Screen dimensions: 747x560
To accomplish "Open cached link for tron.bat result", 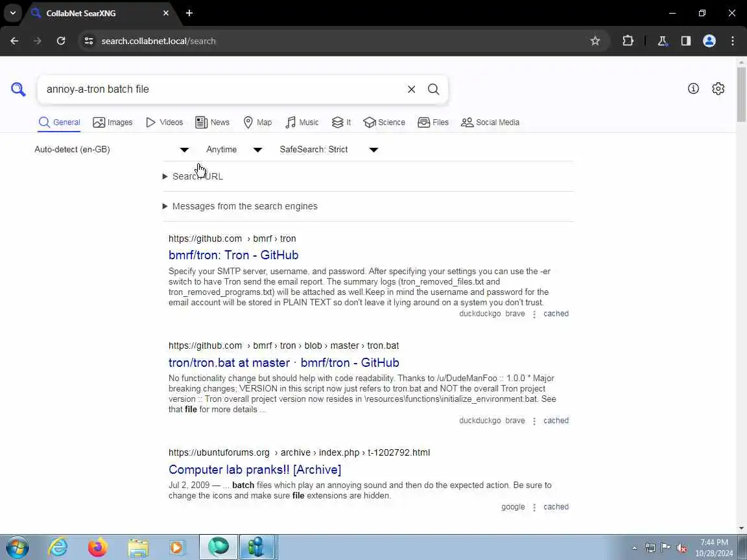I will (556, 421).
